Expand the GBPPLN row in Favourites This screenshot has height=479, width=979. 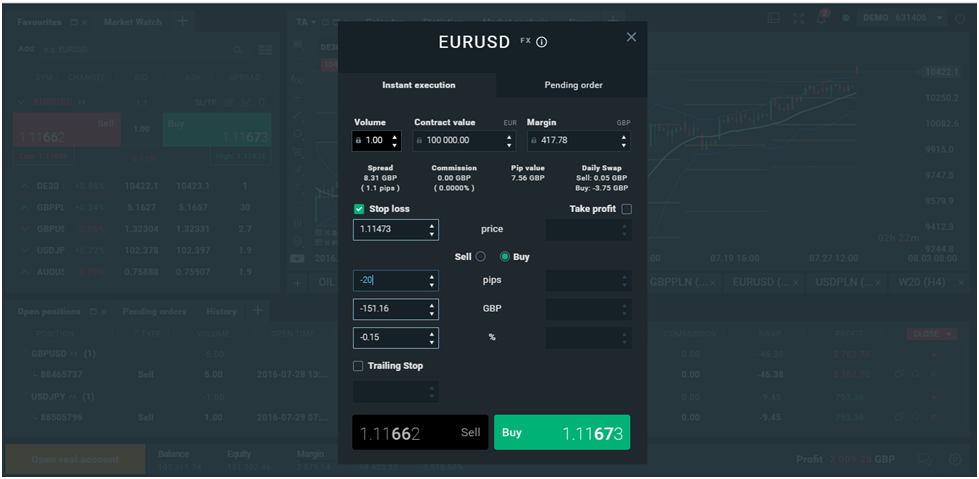24,207
